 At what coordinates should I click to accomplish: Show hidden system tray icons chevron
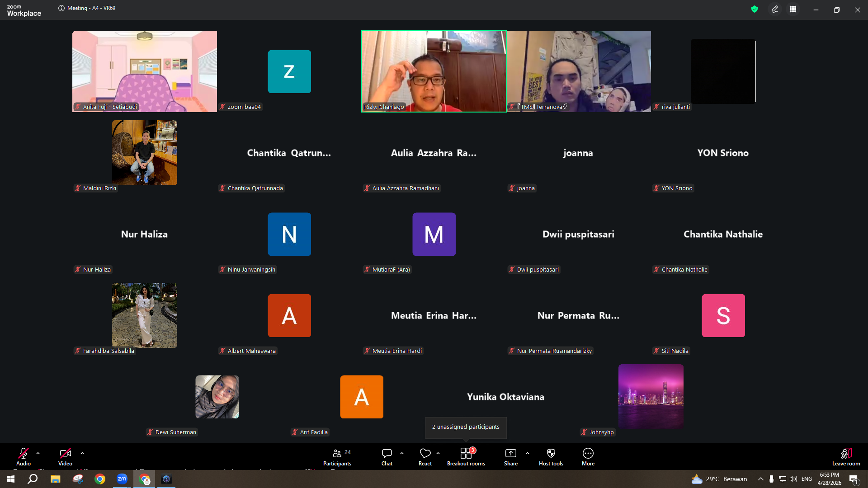coord(760,479)
